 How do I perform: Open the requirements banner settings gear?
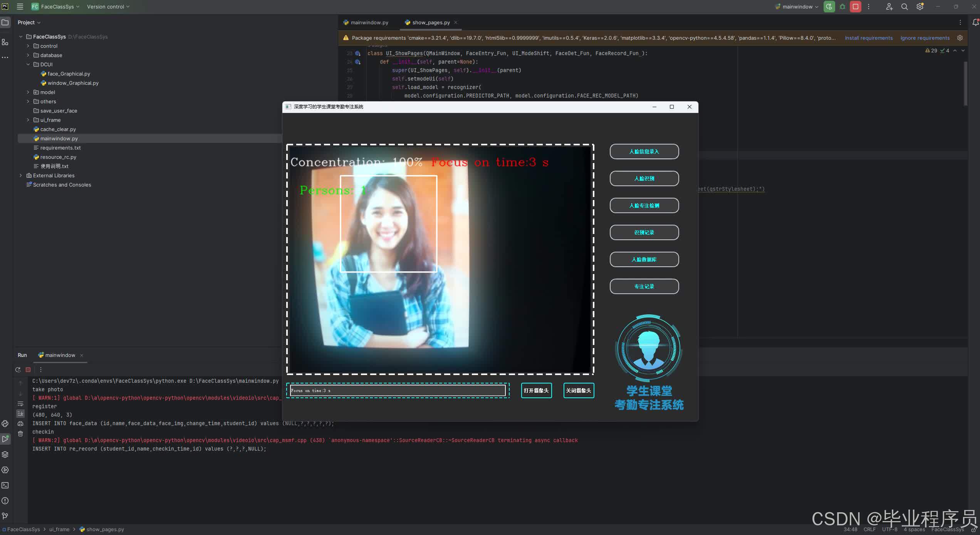[x=960, y=38]
